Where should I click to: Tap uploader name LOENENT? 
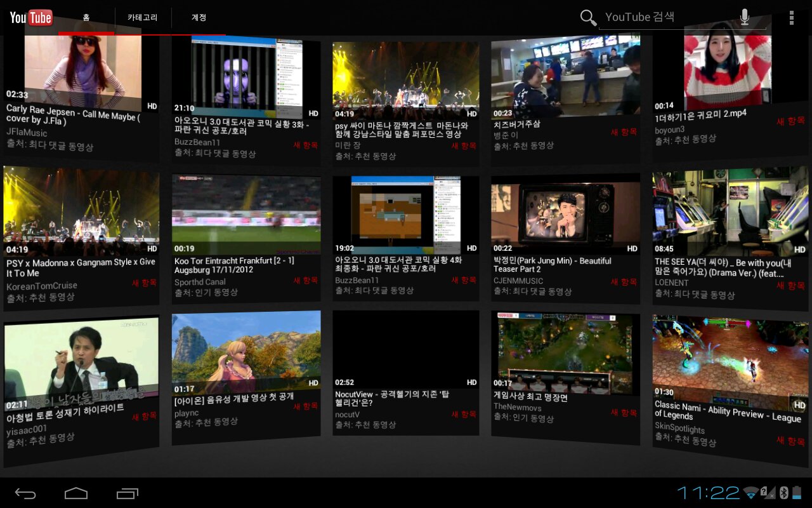[x=671, y=283]
